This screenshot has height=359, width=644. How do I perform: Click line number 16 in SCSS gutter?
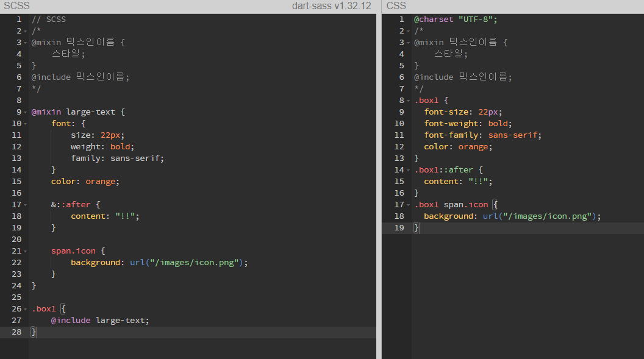point(16,193)
